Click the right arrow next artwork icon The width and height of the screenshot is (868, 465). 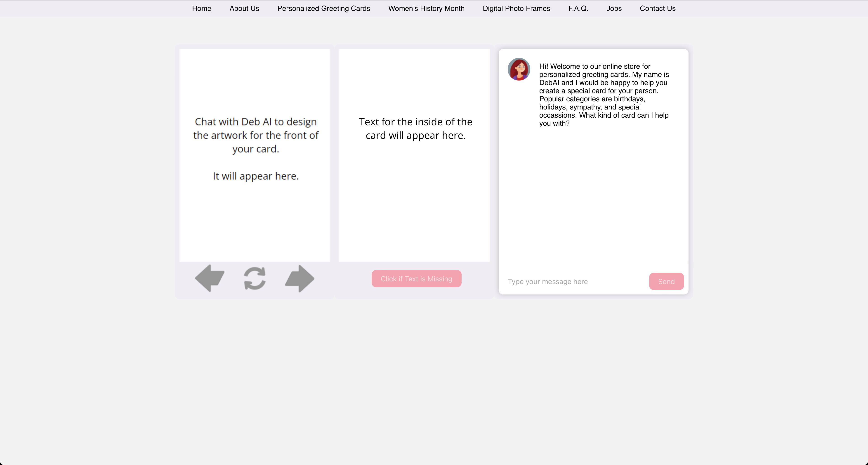[x=300, y=279]
